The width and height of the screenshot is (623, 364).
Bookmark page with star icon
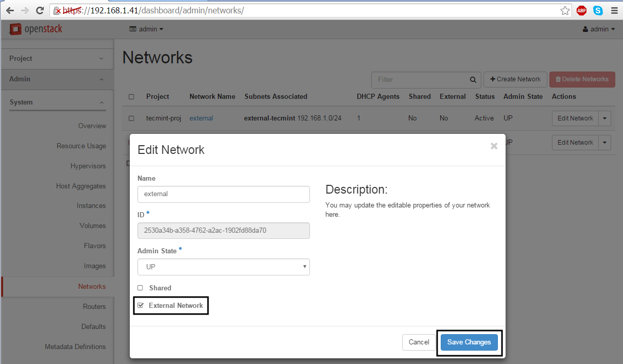565,10
